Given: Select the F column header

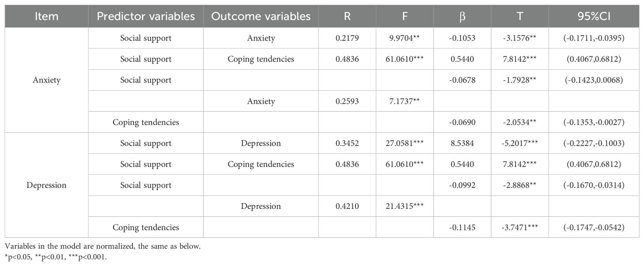Looking at the screenshot, I should click(404, 16).
